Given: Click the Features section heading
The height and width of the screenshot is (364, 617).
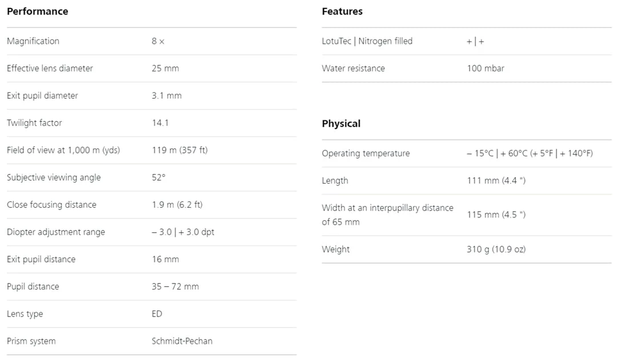Looking at the screenshot, I should pos(342,11).
